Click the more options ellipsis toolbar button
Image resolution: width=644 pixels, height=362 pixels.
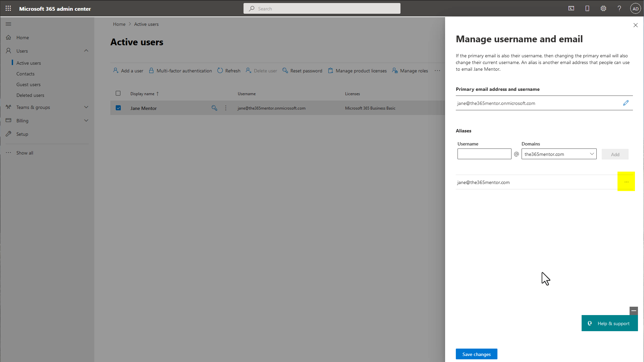(437, 71)
